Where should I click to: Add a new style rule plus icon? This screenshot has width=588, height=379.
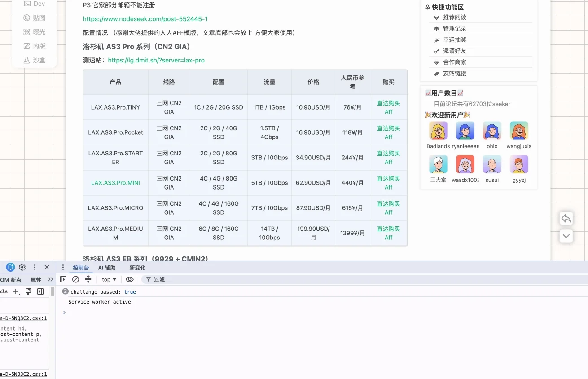click(x=16, y=292)
